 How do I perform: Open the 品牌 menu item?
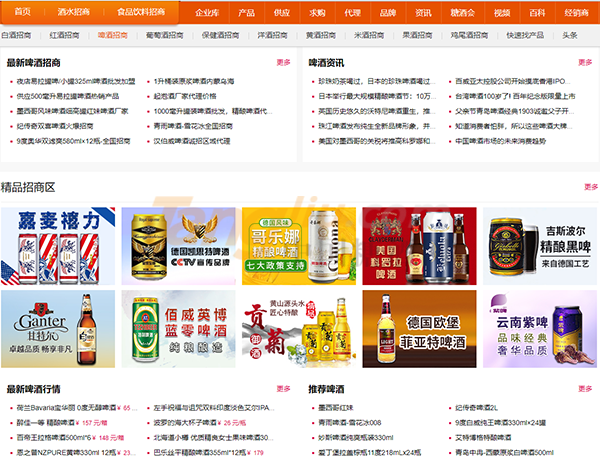(388, 13)
